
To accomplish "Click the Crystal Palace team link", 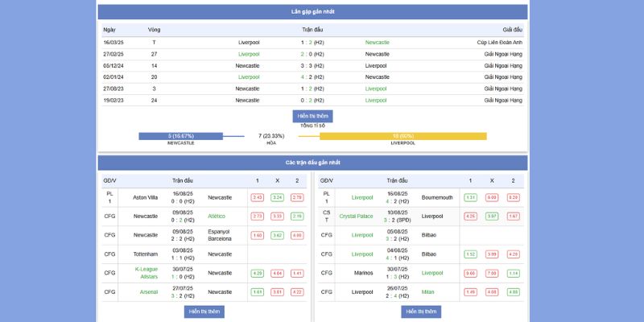I will click(356, 216).
